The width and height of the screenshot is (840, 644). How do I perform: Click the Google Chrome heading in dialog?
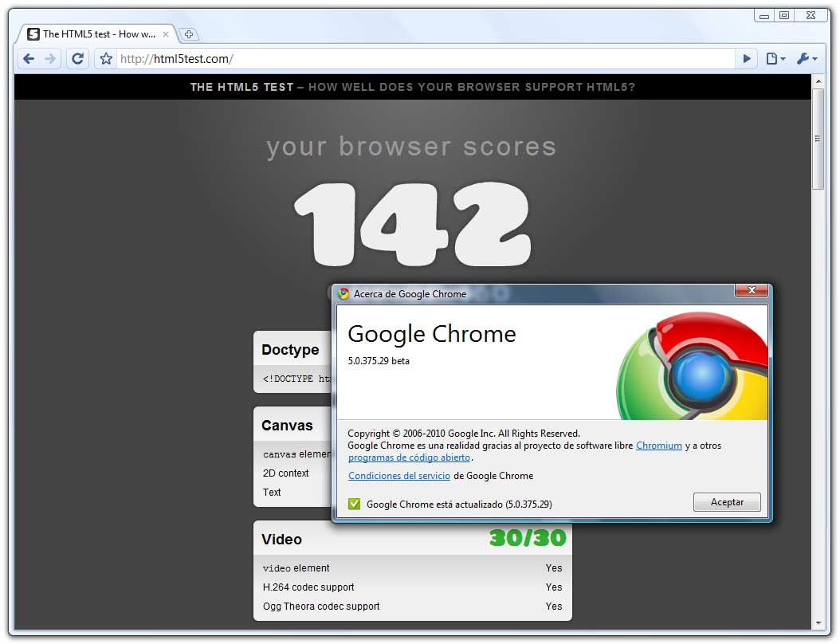pos(432,334)
